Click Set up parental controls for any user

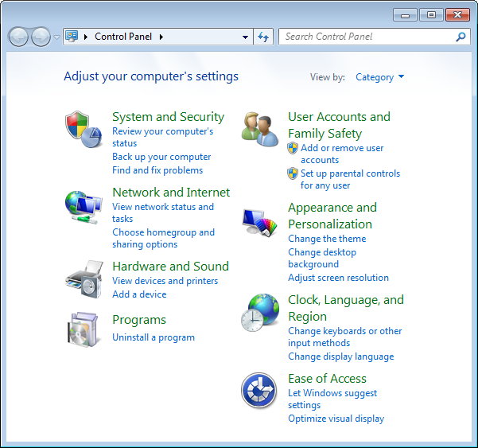click(x=350, y=179)
